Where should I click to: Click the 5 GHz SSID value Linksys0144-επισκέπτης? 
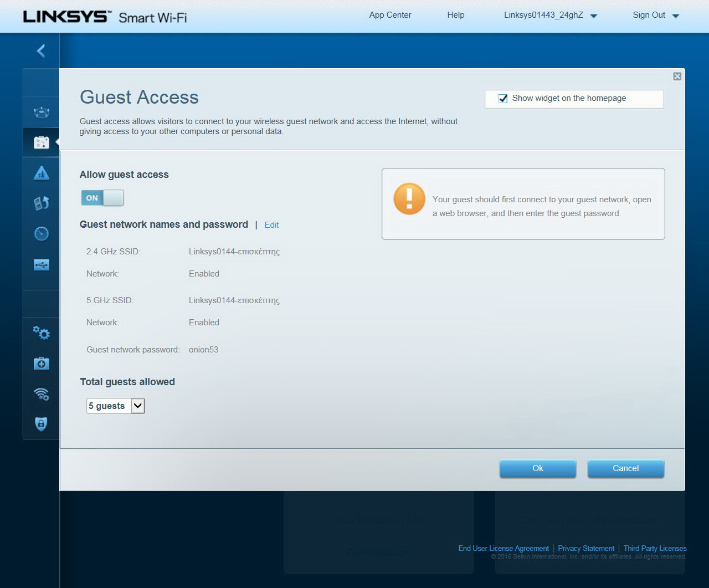(x=234, y=300)
